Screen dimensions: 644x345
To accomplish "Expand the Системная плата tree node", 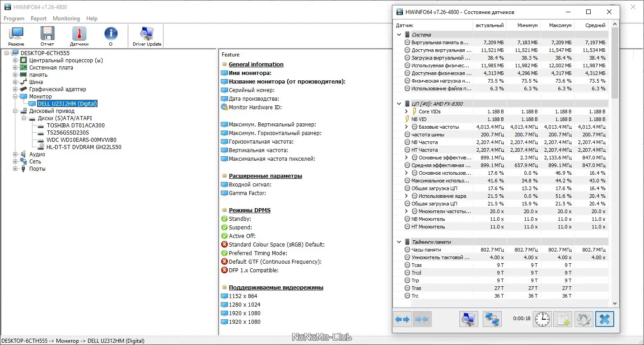I will coord(15,68).
